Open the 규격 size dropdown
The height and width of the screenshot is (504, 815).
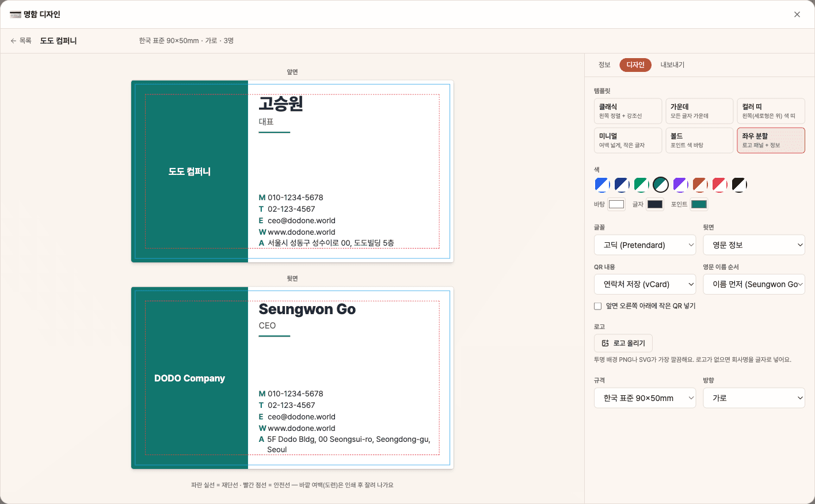(x=645, y=398)
